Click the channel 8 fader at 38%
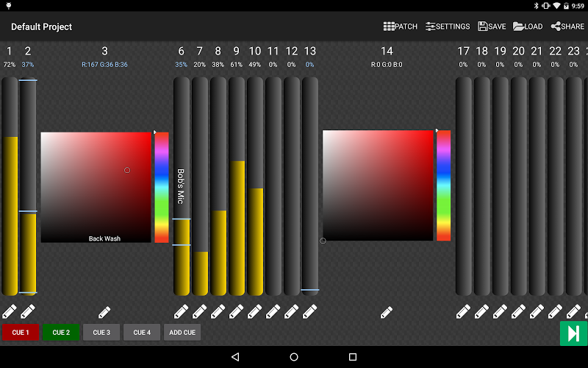The width and height of the screenshot is (588, 368). pyautogui.click(x=218, y=186)
